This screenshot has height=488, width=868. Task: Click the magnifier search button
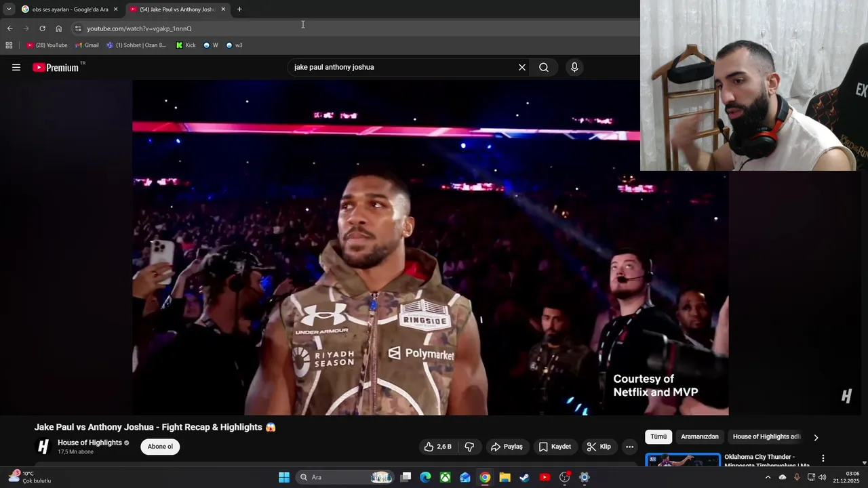pyautogui.click(x=544, y=67)
